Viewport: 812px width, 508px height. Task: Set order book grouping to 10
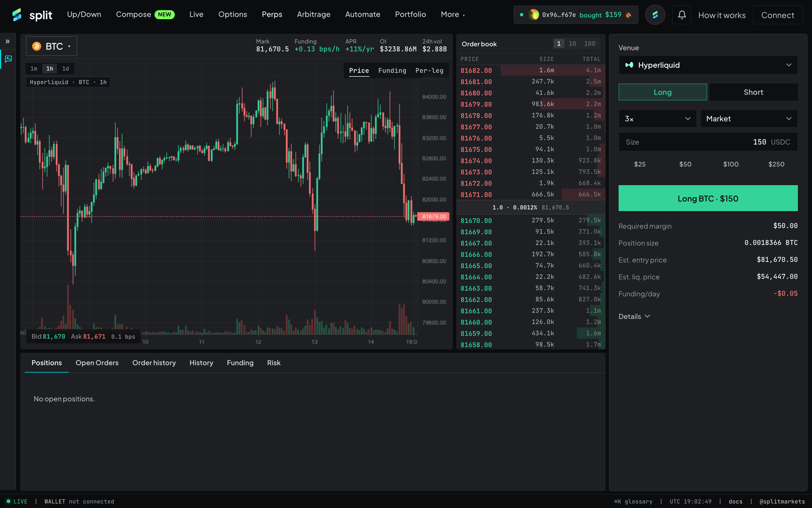tap(572, 44)
